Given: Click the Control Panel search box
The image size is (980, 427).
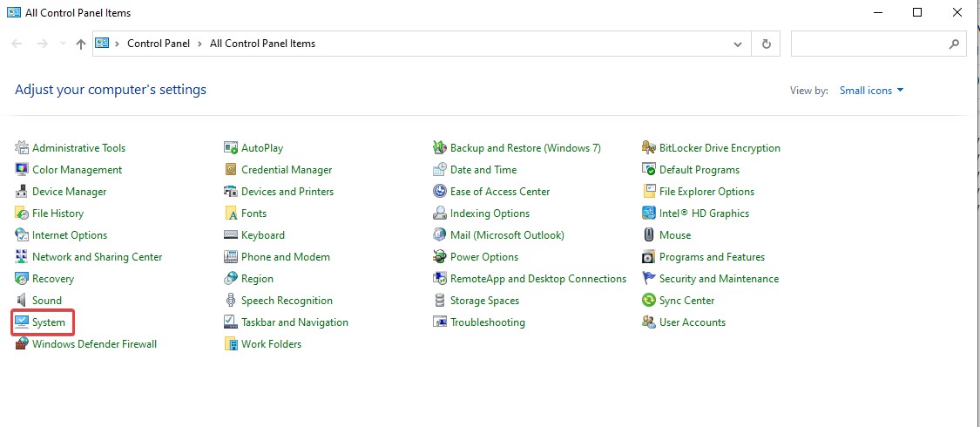Looking at the screenshot, I should tap(867, 44).
